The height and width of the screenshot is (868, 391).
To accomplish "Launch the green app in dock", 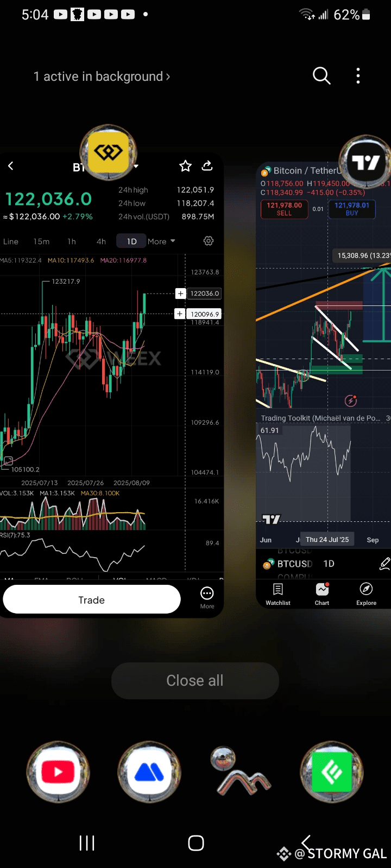I will 332,771.
